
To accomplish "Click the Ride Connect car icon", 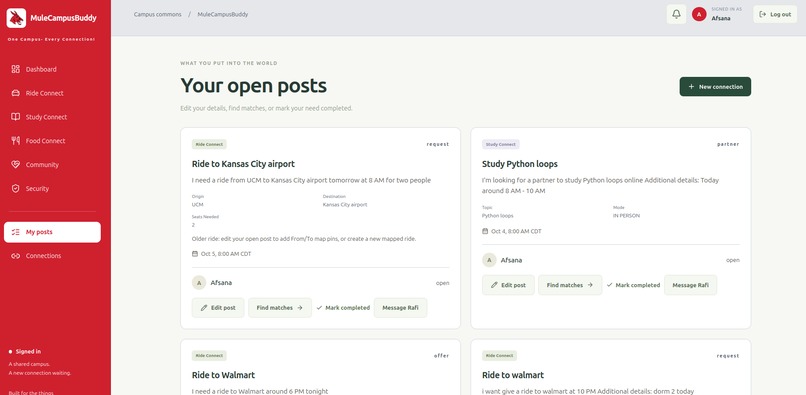I will click(15, 93).
